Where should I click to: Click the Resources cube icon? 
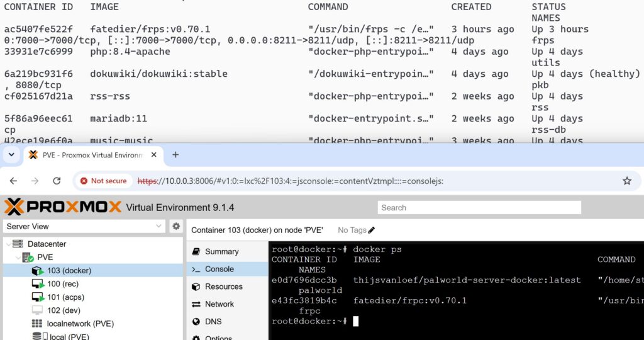coord(196,286)
